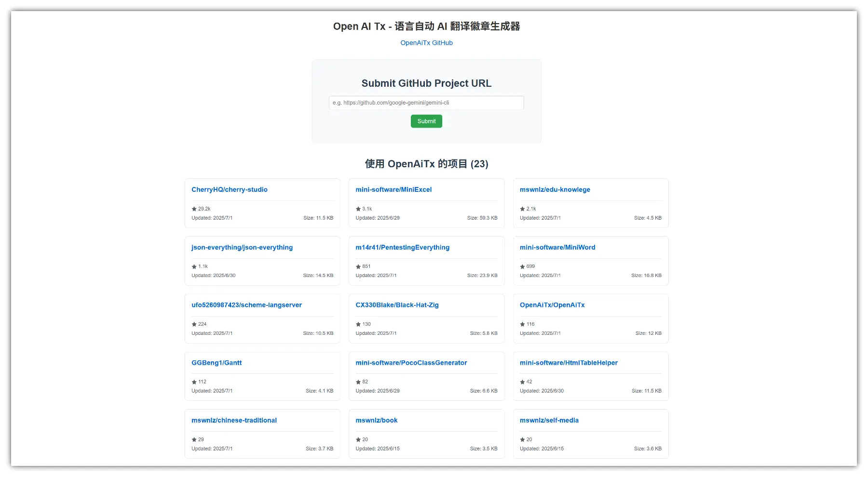Image resolution: width=868 pixels, height=477 pixels.
Task: Click 'Size: 16.8 KB' in MiniWord card
Action: (x=646, y=276)
